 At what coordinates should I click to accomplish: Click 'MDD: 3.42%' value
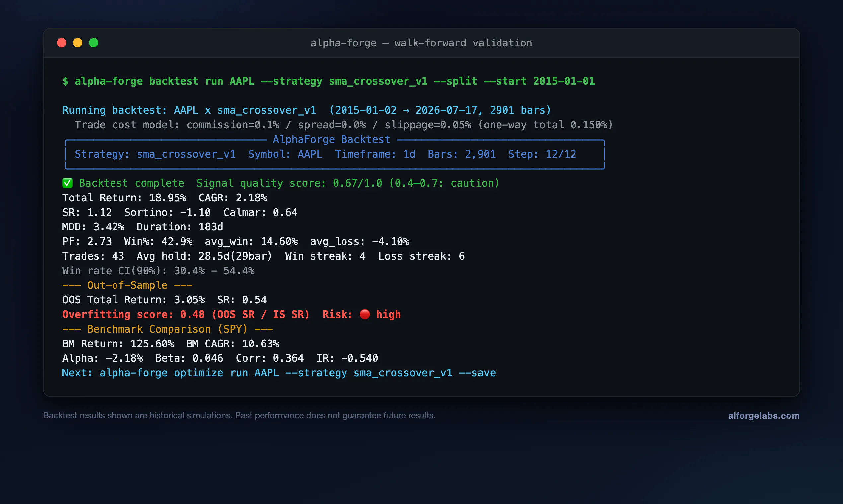[93, 227]
